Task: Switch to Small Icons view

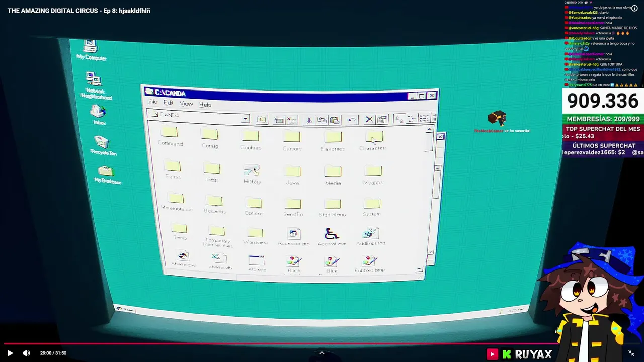Action: click(411, 119)
